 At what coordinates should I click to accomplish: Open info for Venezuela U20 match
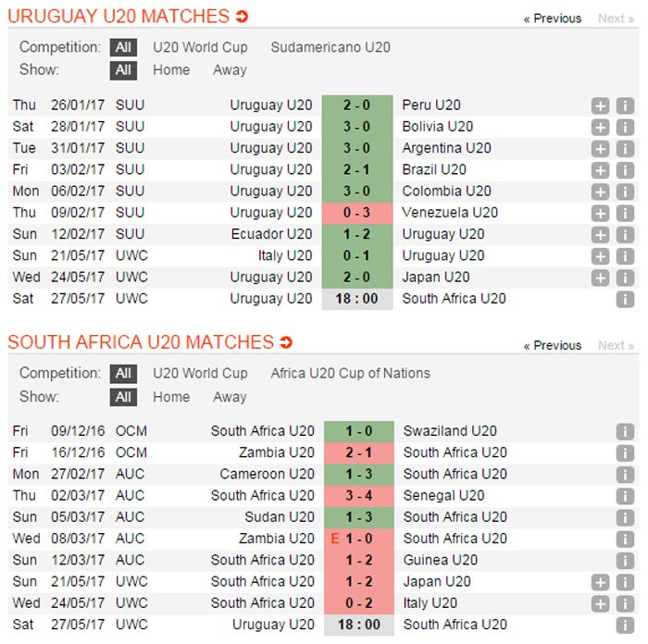pos(625,213)
